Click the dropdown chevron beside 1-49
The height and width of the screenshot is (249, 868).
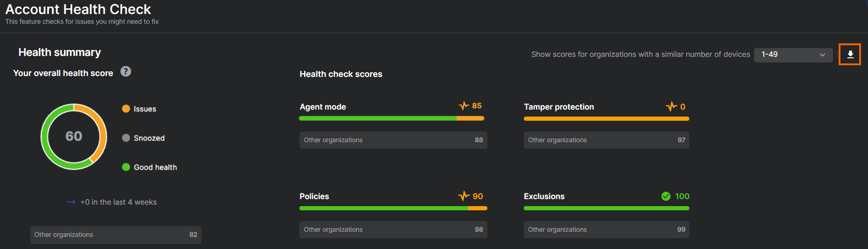822,55
